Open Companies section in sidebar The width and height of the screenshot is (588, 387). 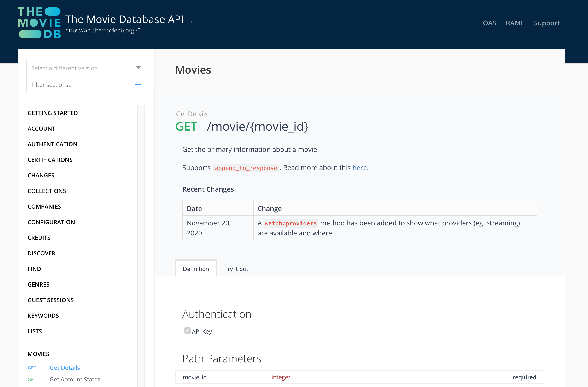click(44, 206)
